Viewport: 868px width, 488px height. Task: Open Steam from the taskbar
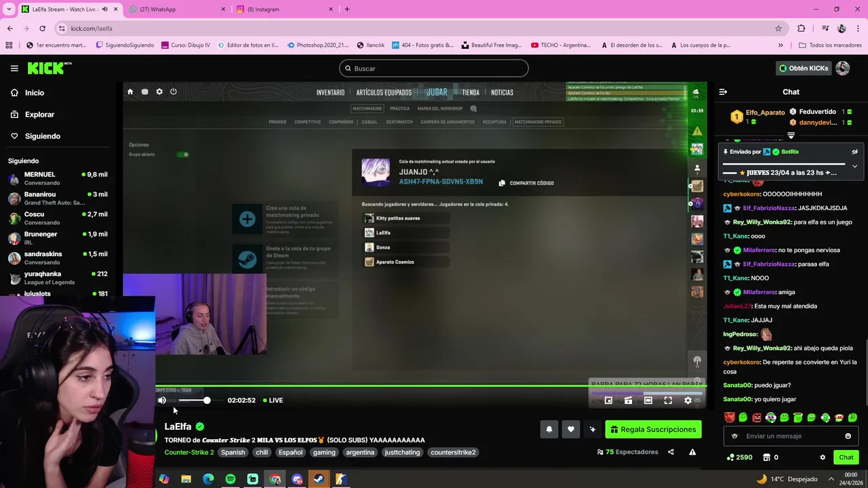pos(318,479)
